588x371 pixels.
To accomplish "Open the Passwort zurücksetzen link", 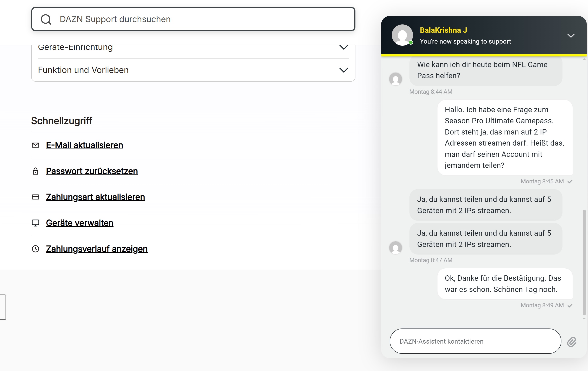I will pos(92,171).
